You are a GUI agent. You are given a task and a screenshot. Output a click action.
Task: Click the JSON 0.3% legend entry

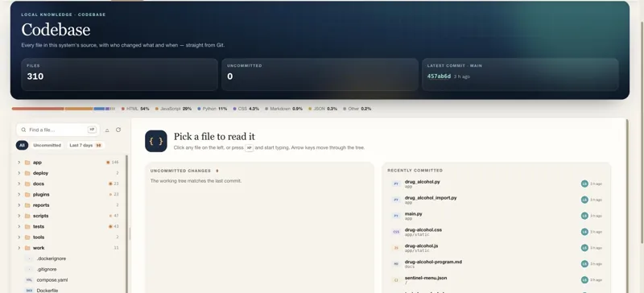[x=322, y=109]
